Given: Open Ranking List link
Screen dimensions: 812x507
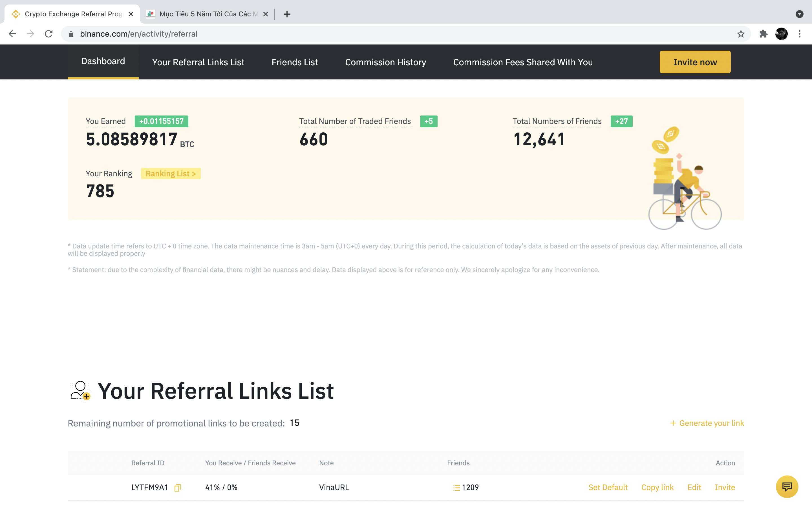Looking at the screenshot, I should click(171, 174).
